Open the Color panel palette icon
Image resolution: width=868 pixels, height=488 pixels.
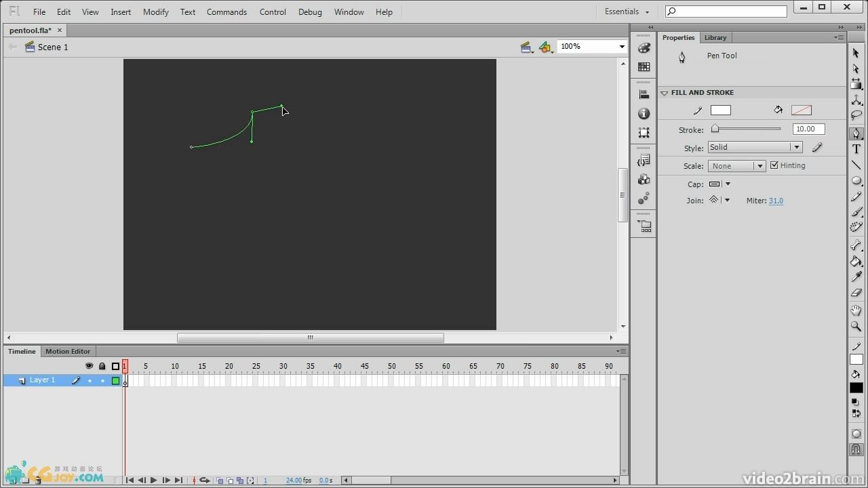pyautogui.click(x=644, y=48)
